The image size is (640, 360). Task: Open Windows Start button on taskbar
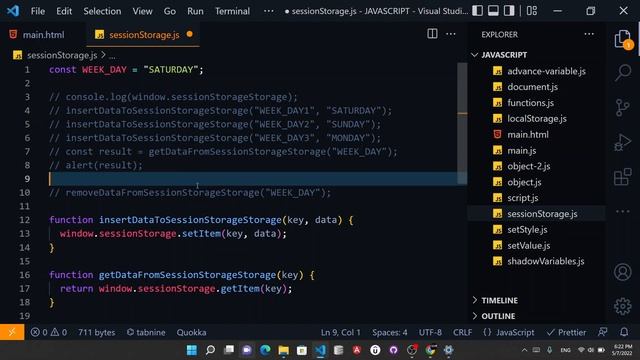click(x=191, y=350)
